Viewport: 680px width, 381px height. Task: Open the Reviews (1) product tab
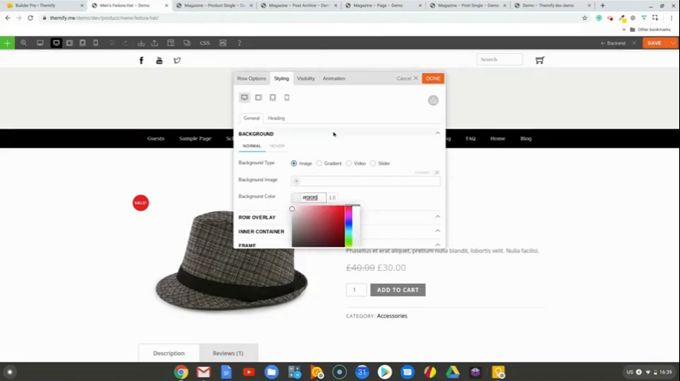click(x=228, y=353)
